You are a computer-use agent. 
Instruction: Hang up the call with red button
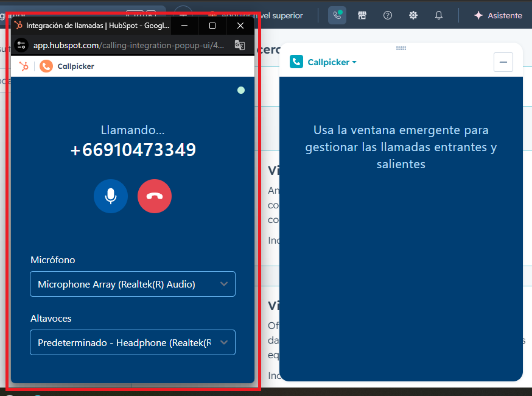click(x=155, y=196)
